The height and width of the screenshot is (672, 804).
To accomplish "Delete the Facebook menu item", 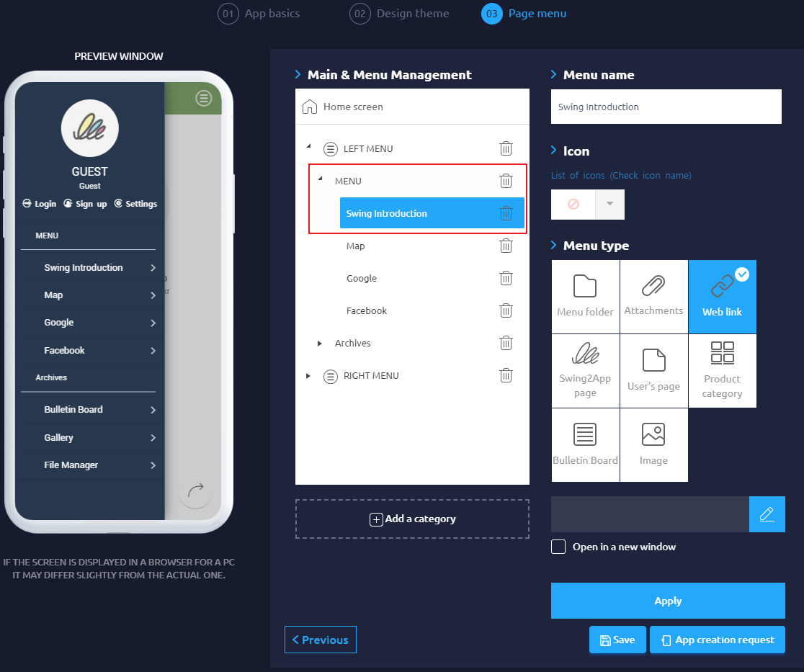I will (506, 310).
